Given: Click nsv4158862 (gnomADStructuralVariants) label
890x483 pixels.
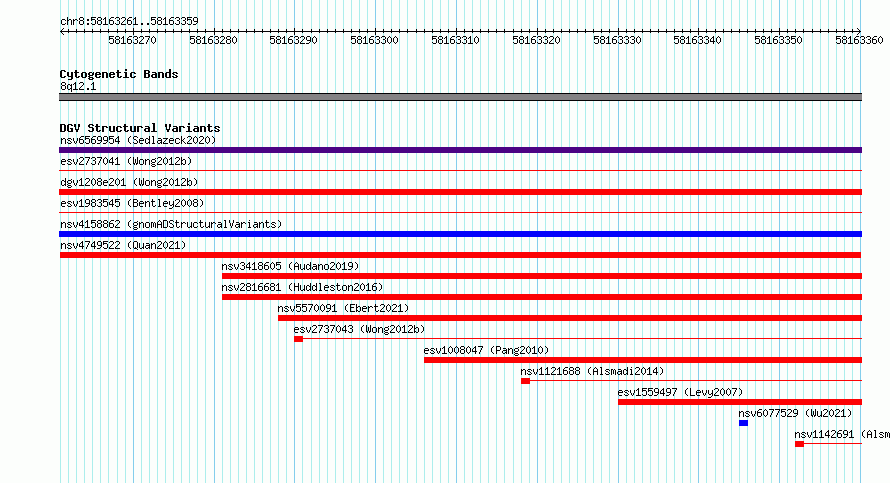Looking at the screenshot, I should tap(171, 224).
